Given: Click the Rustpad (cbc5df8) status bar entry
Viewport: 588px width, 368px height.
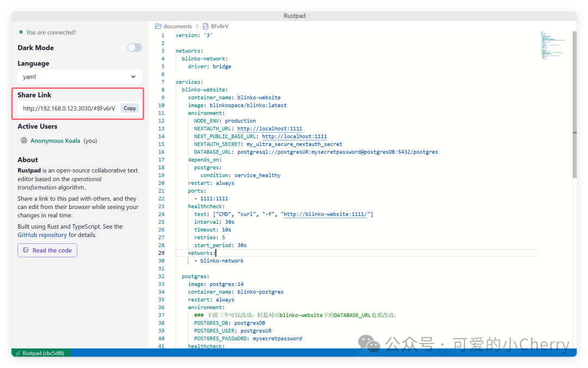Looking at the screenshot, I should [x=41, y=353].
